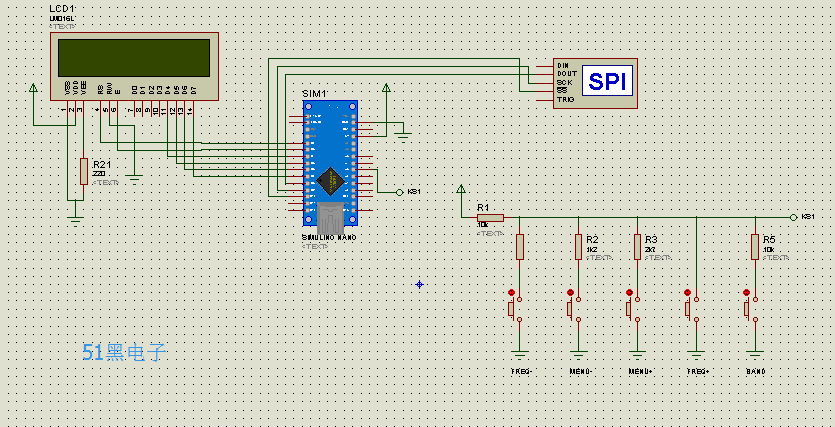Select resistor R3 body
Viewport: 835px width, 427px height.
pos(637,247)
